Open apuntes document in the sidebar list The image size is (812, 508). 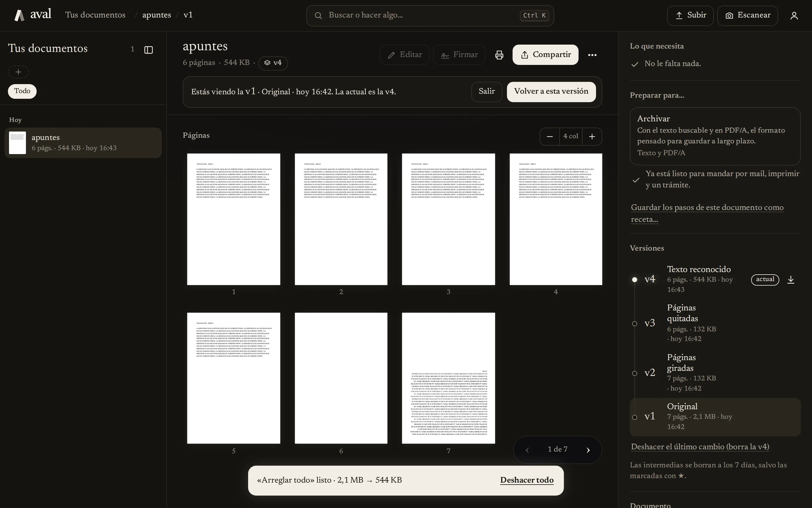[83, 143]
